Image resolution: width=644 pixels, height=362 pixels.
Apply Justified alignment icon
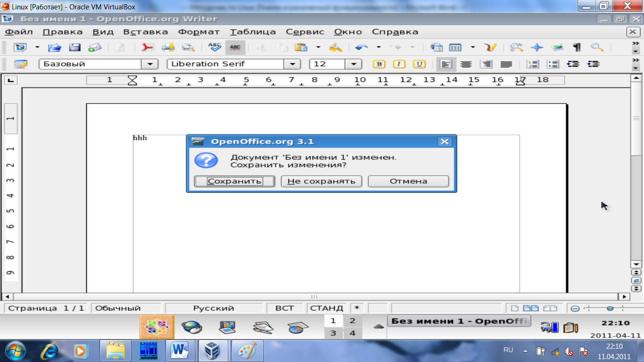(506, 64)
